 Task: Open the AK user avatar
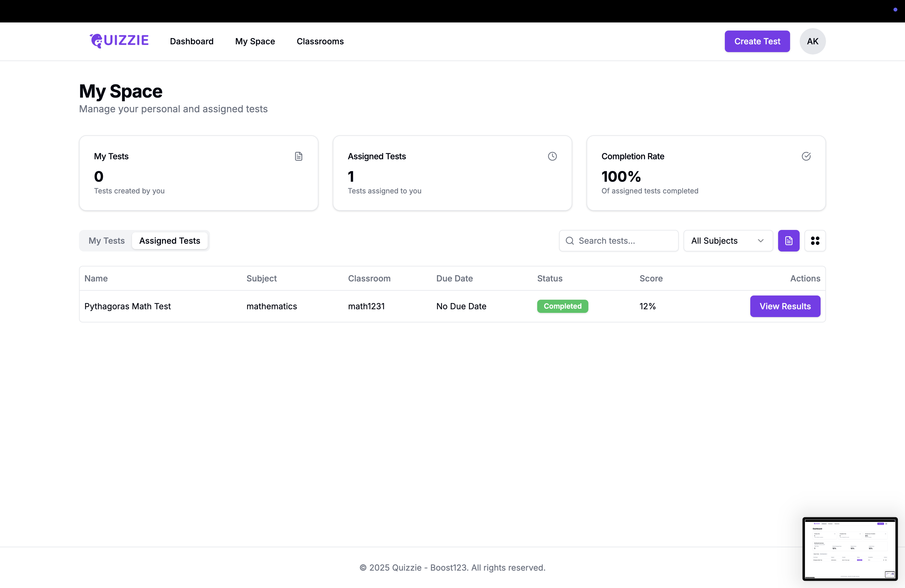pos(812,41)
